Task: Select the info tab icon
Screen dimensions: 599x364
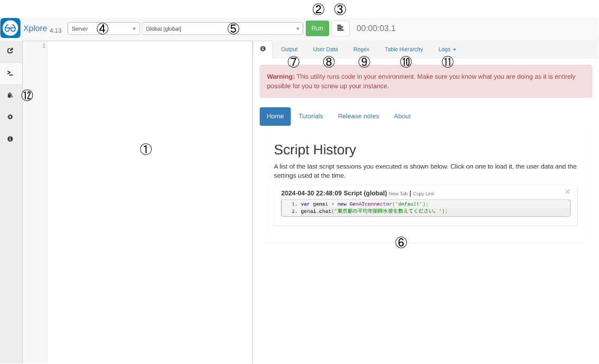Action: [x=263, y=49]
